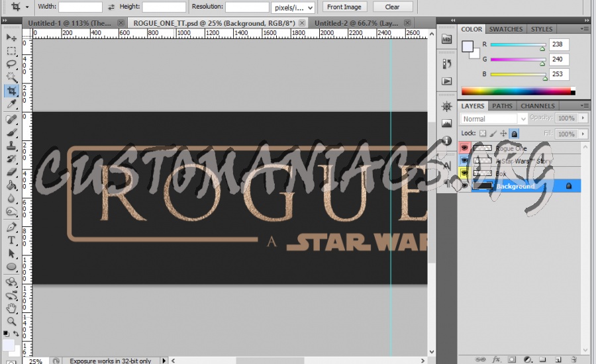Toggle lock all

[x=514, y=134]
